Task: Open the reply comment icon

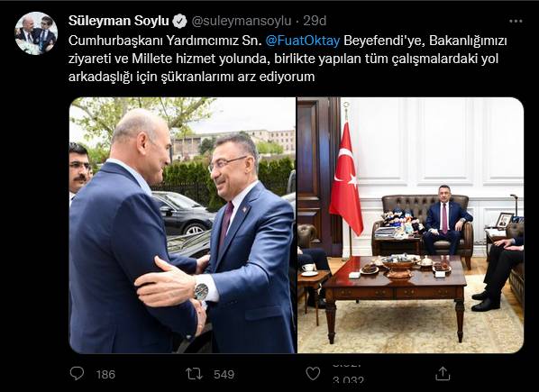Action: 77,373
